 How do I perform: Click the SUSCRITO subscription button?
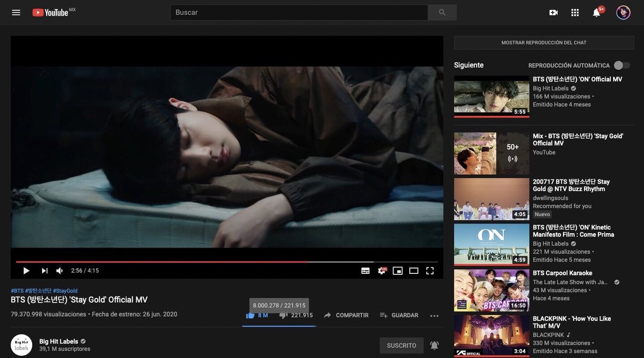tap(401, 346)
